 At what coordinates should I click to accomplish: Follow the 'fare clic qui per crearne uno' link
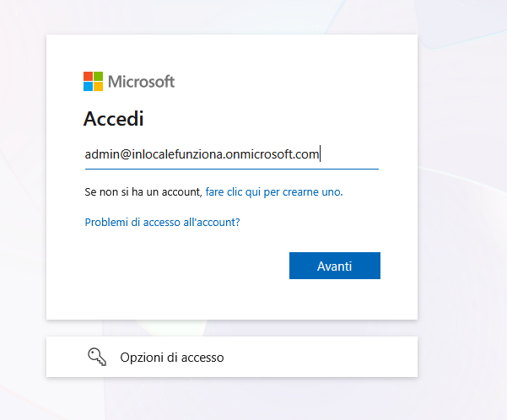tap(274, 191)
